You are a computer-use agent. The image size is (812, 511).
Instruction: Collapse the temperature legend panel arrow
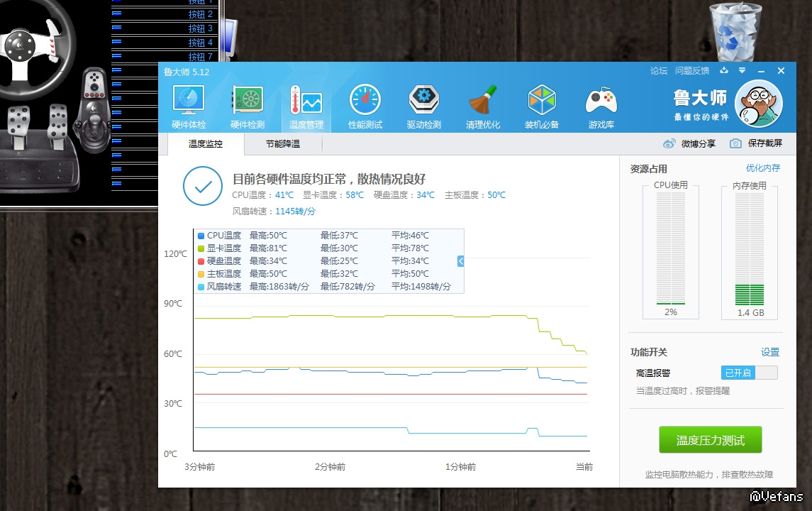[x=460, y=261]
